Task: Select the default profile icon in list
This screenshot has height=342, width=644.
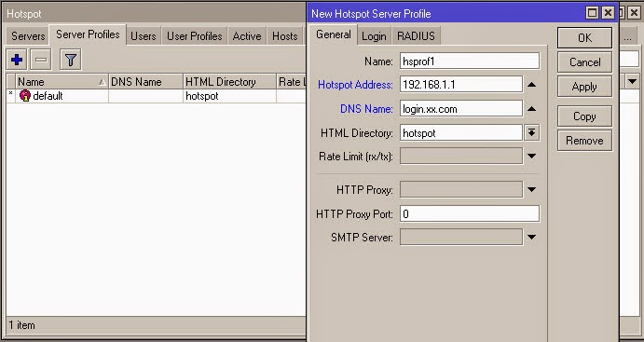Action: tap(25, 96)
